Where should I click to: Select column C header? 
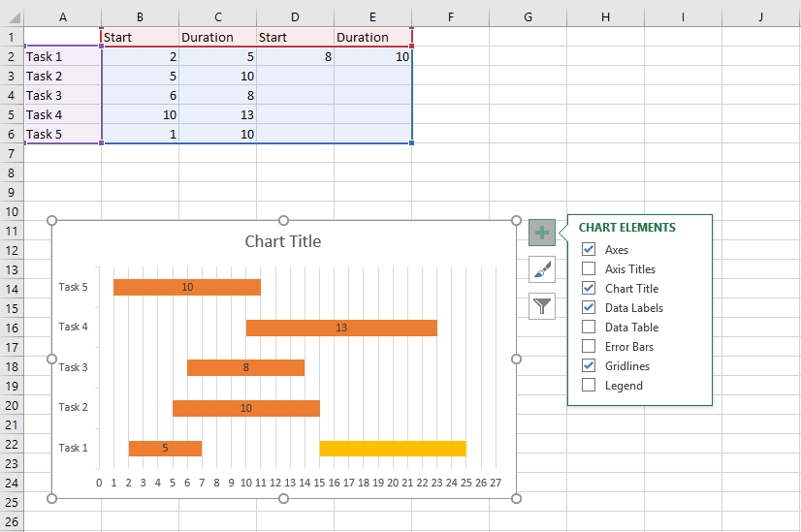click(217, 17)
